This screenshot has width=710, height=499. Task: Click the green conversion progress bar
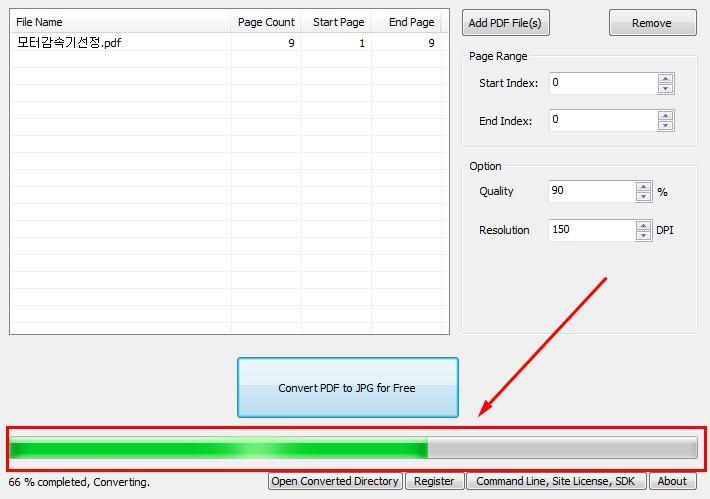click(x=354, y=448)
